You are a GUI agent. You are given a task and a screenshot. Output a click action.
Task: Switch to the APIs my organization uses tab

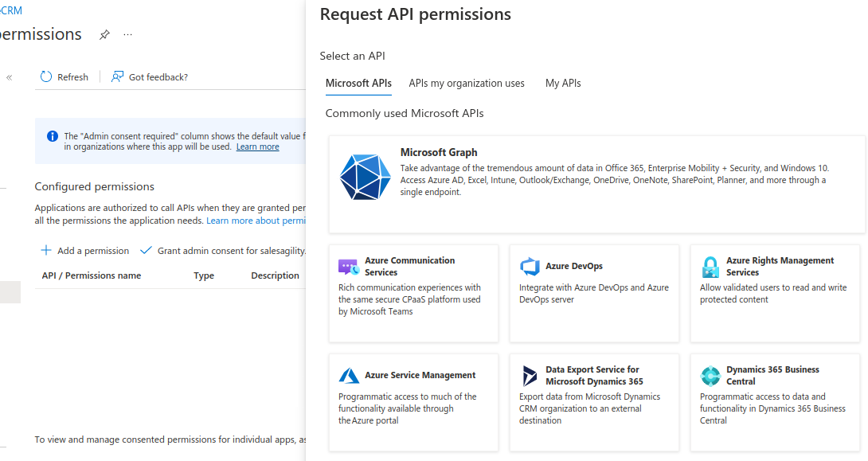467,83
